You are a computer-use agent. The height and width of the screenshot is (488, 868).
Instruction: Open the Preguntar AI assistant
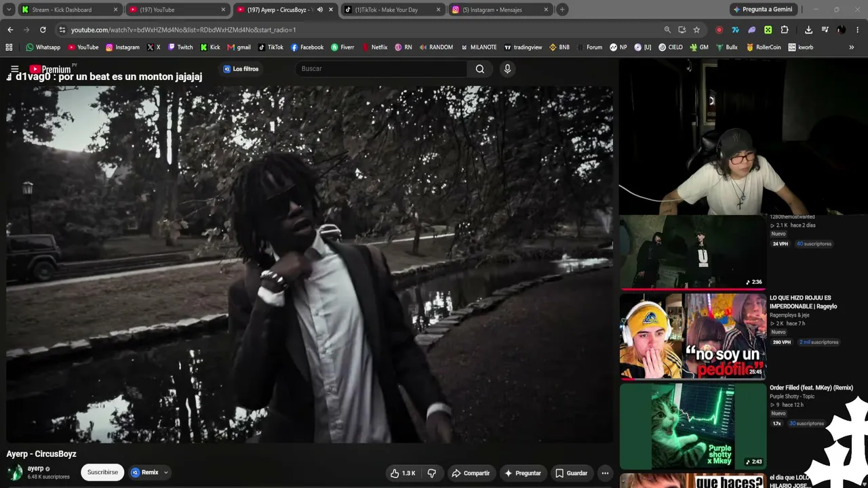click(x=523, y=473)
